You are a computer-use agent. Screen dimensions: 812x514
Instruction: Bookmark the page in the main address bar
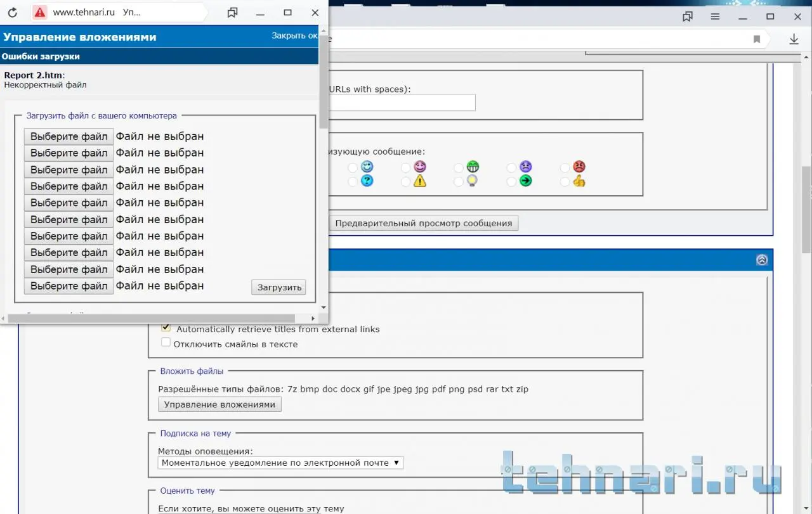pyautogui.click(x=757, y=39)
